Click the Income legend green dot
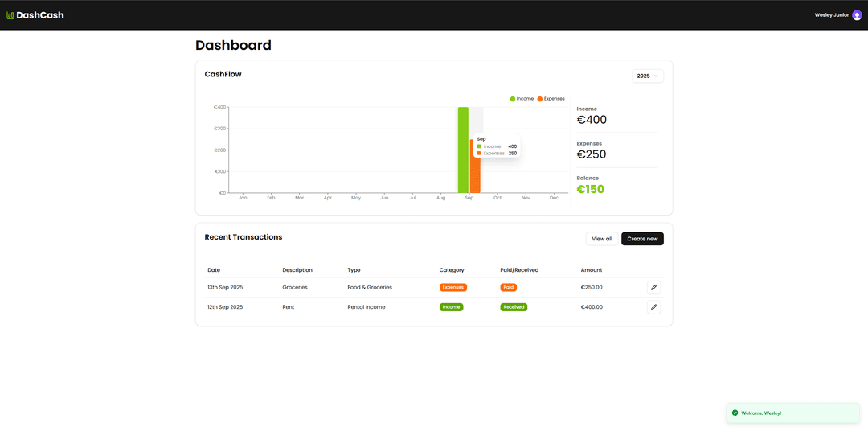Image resolution: width=868 pixels, height=431 pixels. (513, 99)
